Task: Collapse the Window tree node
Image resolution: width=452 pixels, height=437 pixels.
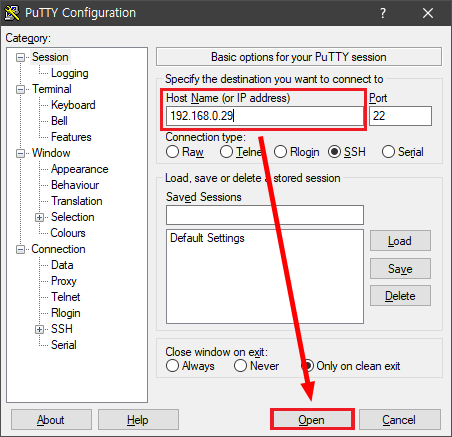Action: 21,154
